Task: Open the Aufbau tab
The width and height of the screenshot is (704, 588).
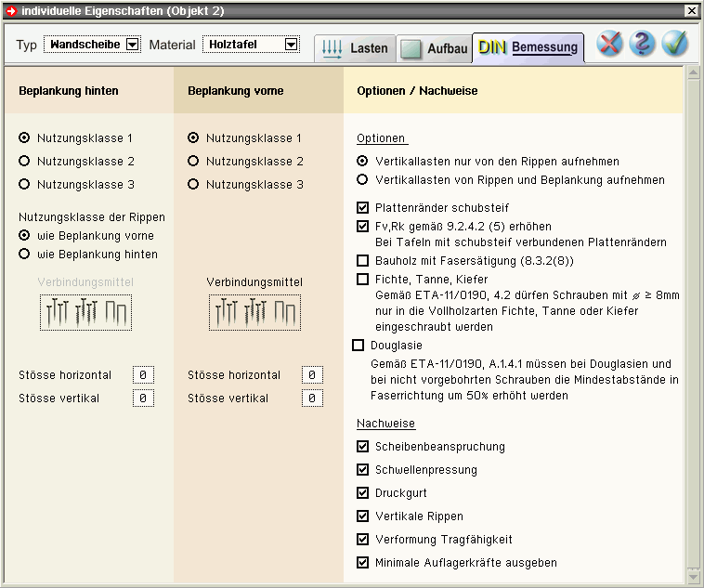Action: pyautogui.click(x=435, y=48)
